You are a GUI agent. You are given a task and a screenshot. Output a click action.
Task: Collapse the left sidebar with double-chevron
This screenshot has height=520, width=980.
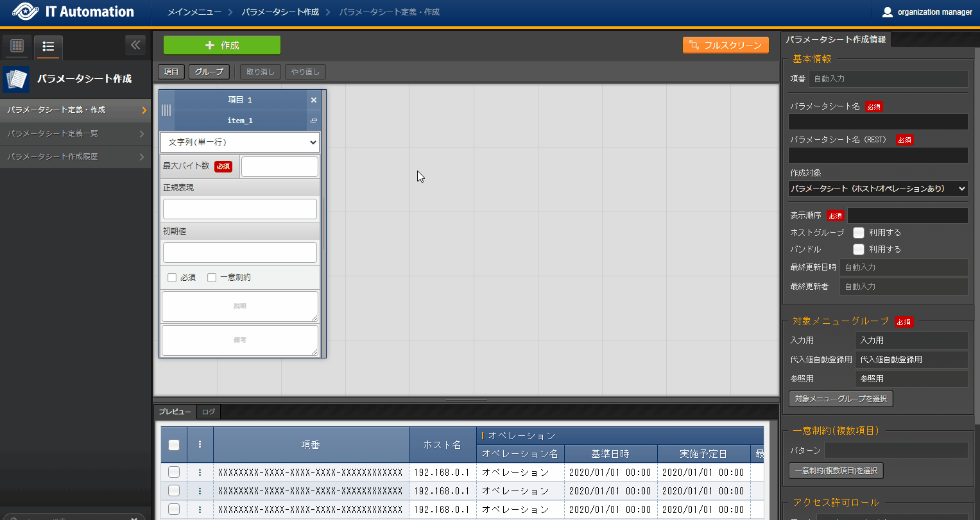(135, 46)
